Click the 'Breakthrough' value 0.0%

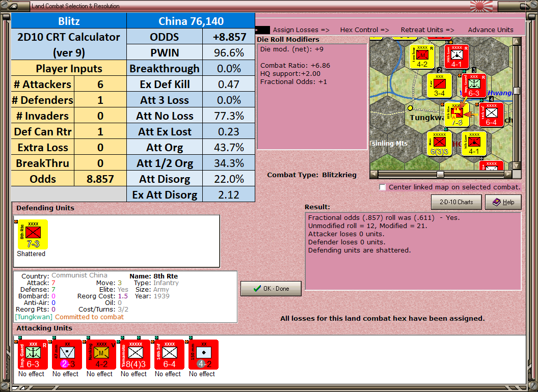(229, 69)
